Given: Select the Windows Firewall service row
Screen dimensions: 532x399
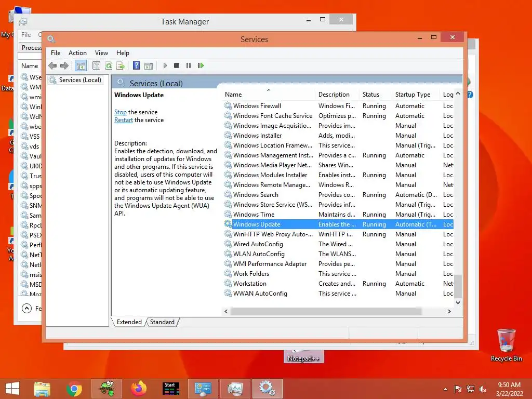Looking at the screenshot, I should (x=338, y=106).
